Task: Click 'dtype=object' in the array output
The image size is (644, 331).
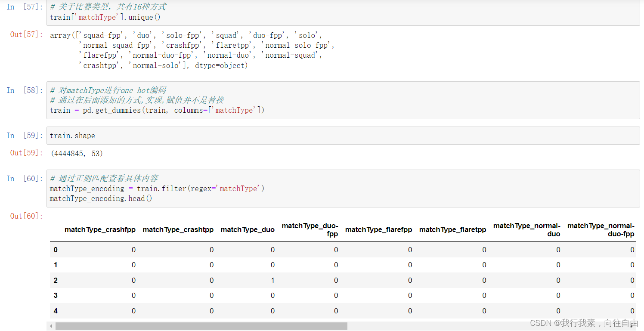Action: tap(220, 65)
